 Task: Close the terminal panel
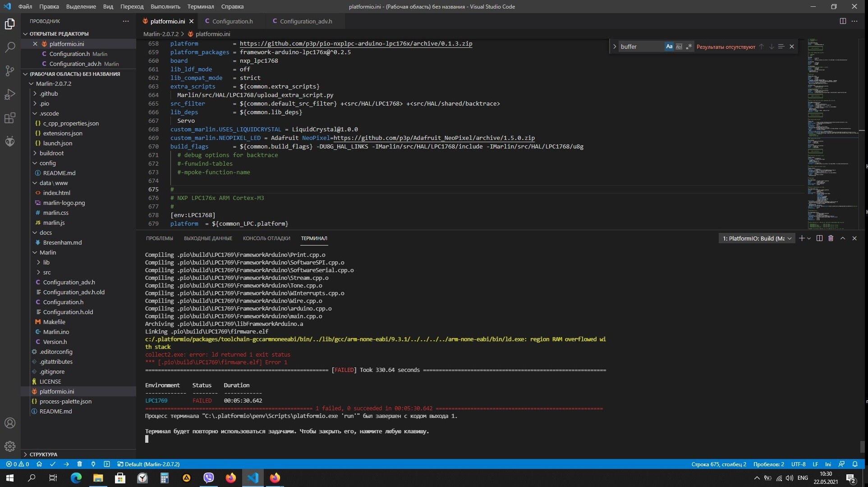click(x=854, y=238)
